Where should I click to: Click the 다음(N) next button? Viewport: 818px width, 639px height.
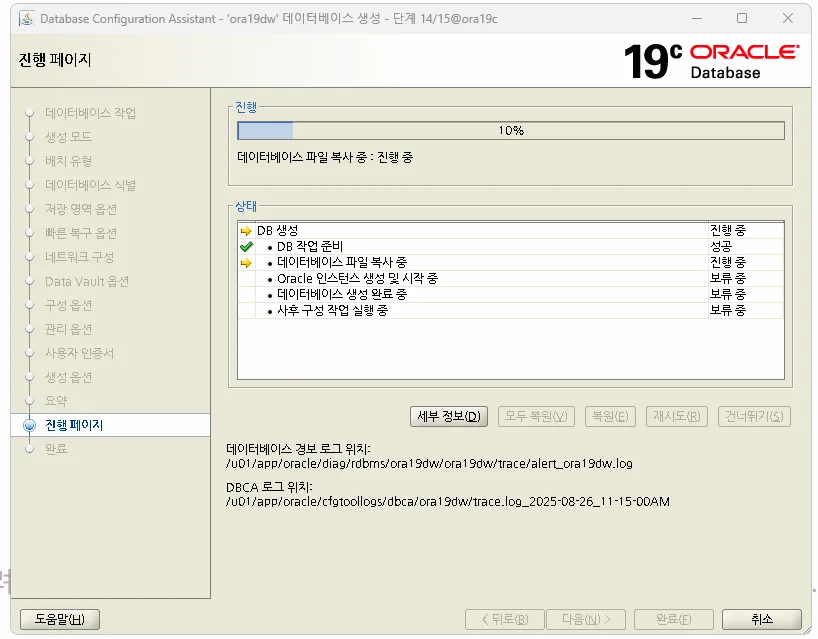[586, 619]
